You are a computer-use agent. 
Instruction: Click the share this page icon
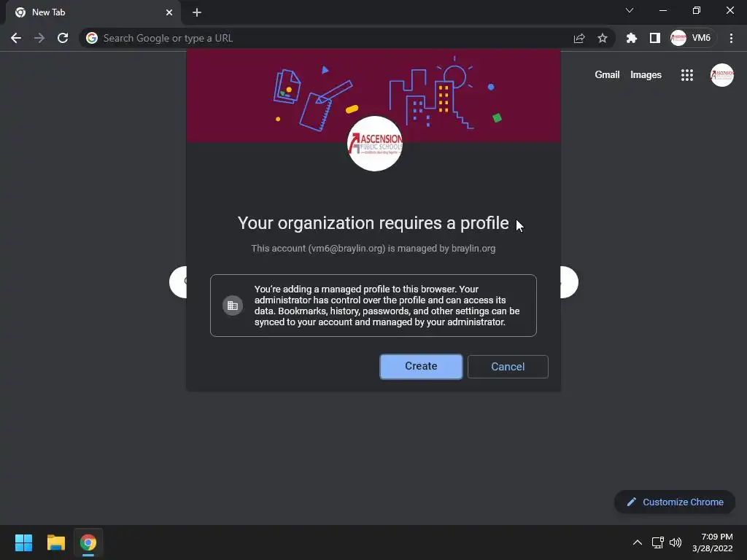click(579, 38)
